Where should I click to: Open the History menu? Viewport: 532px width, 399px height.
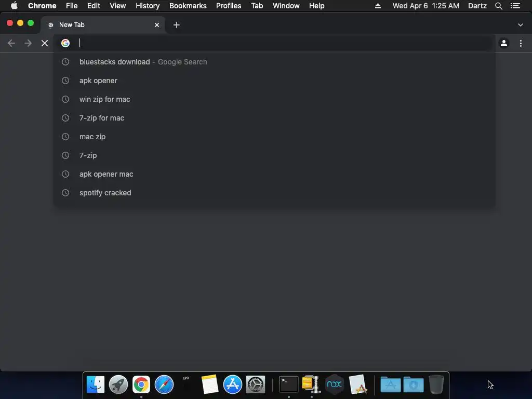pos(148,6)
